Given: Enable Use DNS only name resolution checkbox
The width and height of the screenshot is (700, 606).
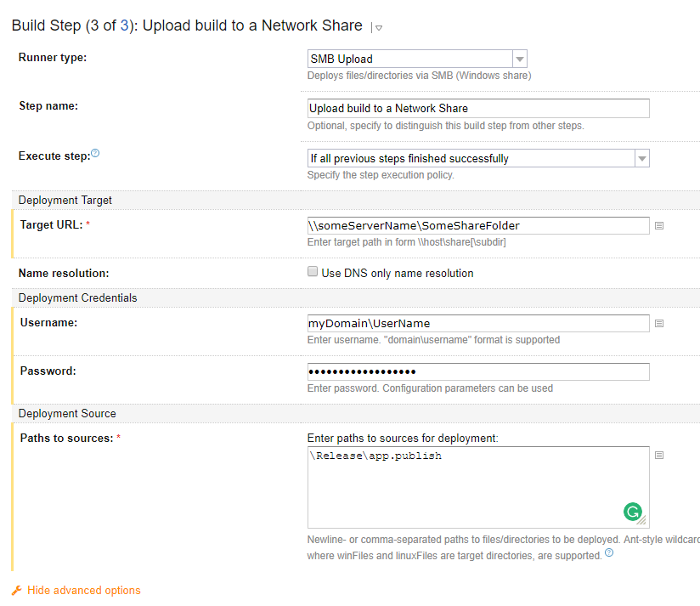Looking at the screenshot, I should coord(313,273).
